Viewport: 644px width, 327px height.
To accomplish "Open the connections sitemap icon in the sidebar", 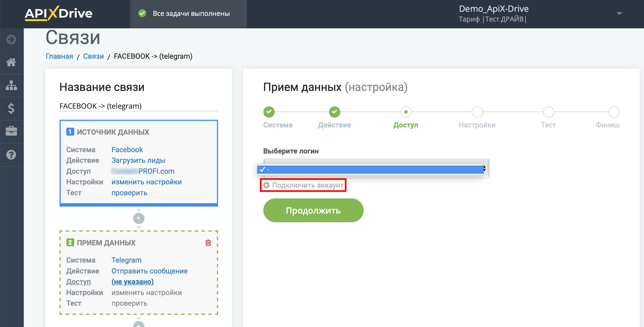I will (x=11, y=85).
